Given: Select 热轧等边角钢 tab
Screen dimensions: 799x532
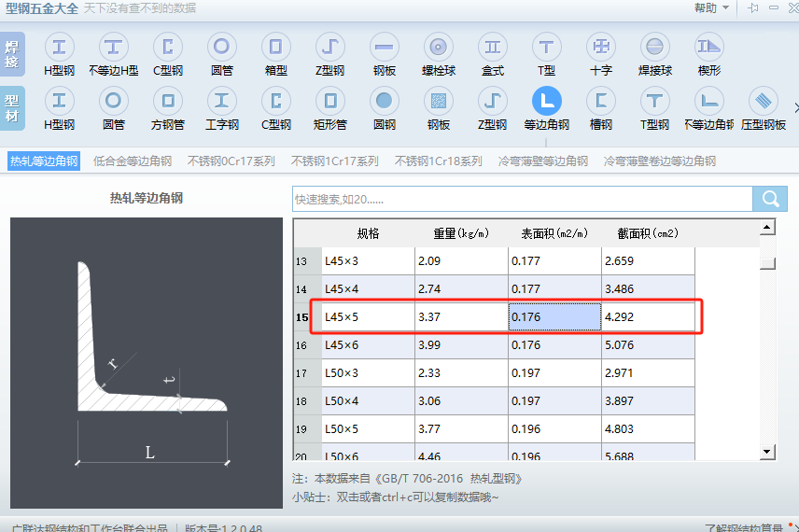Looking at the screenshot, I should 44,161.
